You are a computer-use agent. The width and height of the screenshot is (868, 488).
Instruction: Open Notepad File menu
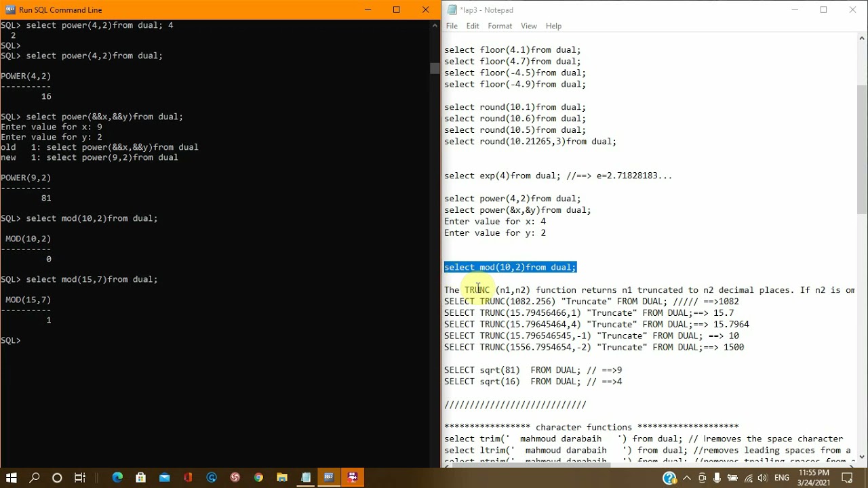(452, 26)
